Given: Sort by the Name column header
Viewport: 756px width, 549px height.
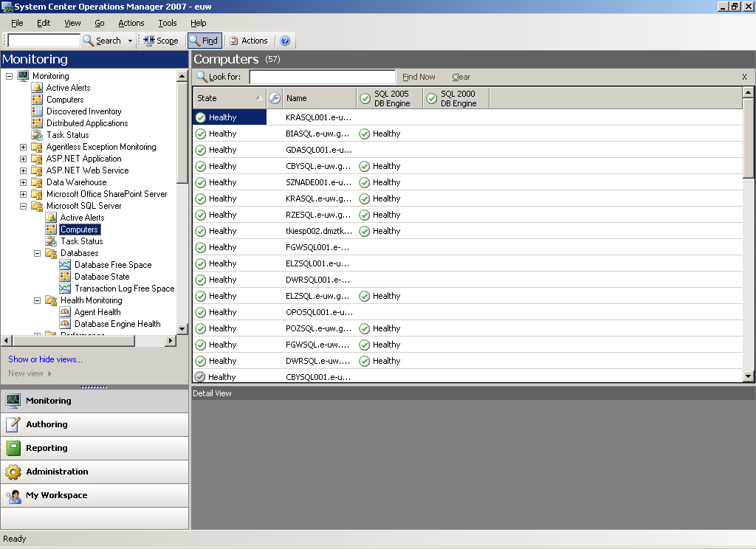Looking at the screenshot, I should (x=319, y=98).
